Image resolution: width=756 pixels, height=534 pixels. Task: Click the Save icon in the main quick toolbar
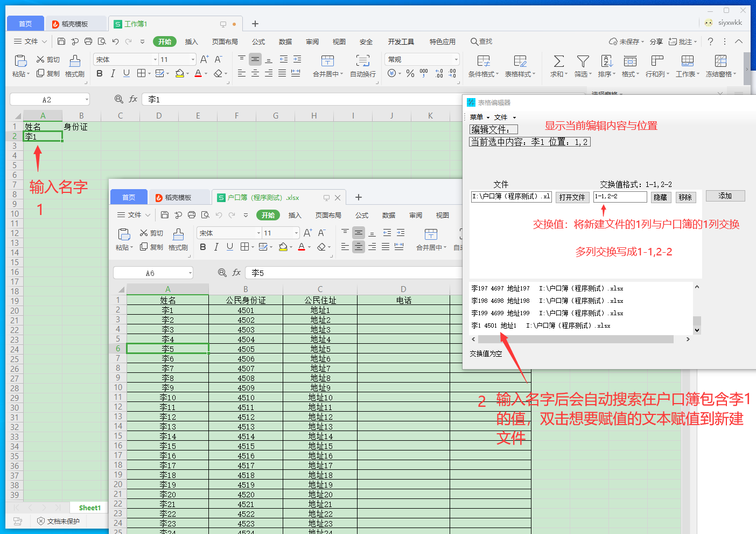[61, 41]
